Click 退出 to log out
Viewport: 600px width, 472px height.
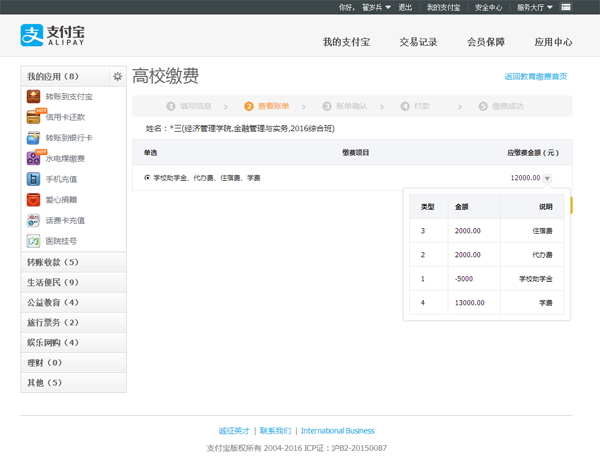click(x=405, y=7)
